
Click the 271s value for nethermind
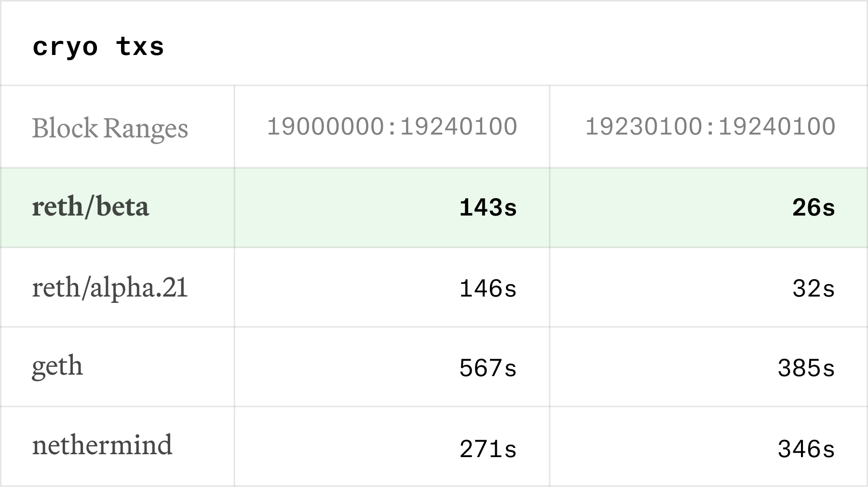[488, 449]
